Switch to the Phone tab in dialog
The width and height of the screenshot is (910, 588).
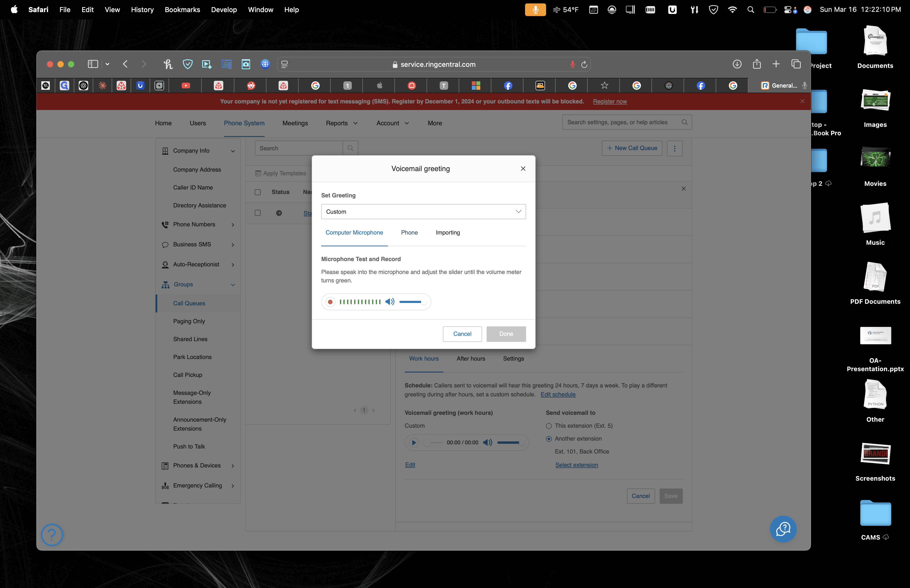tap(409, 232)
